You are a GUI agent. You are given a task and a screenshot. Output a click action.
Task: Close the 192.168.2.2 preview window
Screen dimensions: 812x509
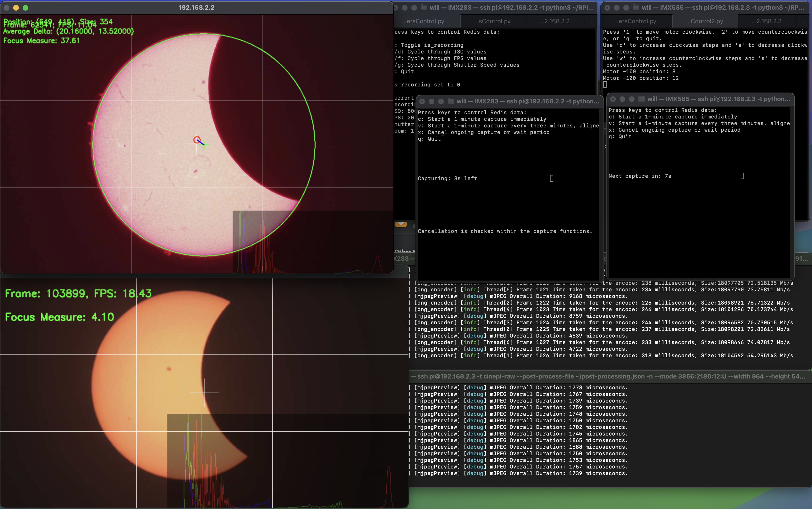6,7
